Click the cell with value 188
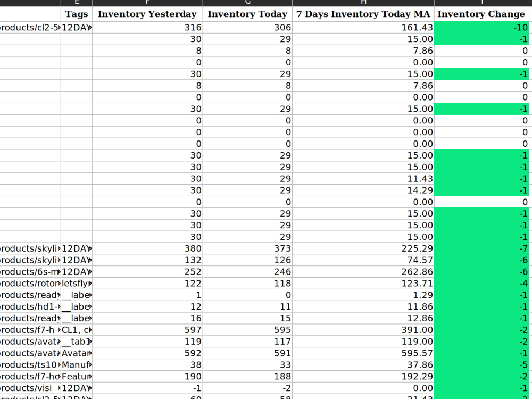532x399 pixels. [247, 376]
